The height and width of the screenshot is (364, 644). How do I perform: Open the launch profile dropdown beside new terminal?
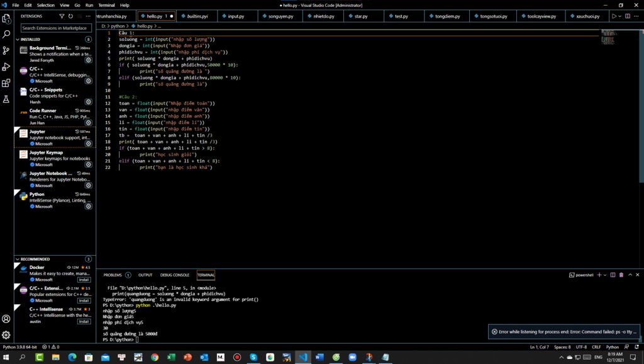click(605, 275)
